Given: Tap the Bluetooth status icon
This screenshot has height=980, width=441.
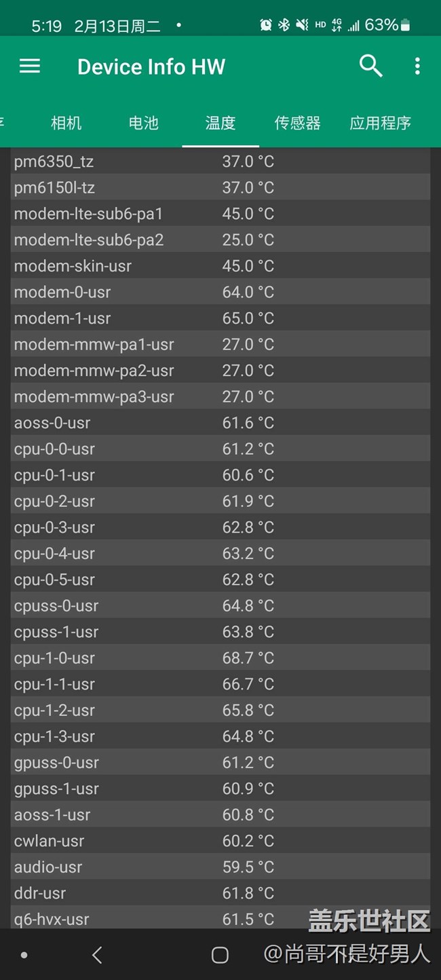Looking at the screenshot, I should 284,25.
